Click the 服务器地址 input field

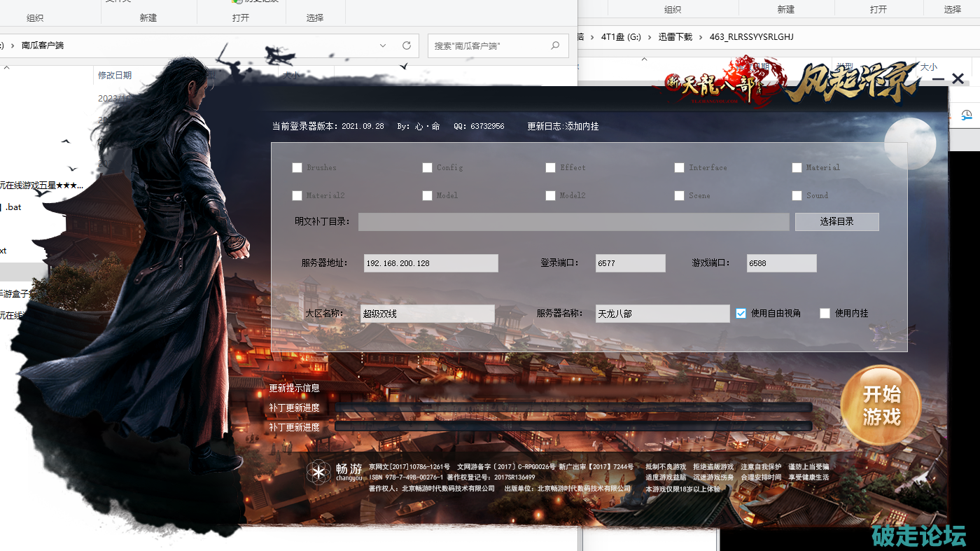tap(430, 263)
